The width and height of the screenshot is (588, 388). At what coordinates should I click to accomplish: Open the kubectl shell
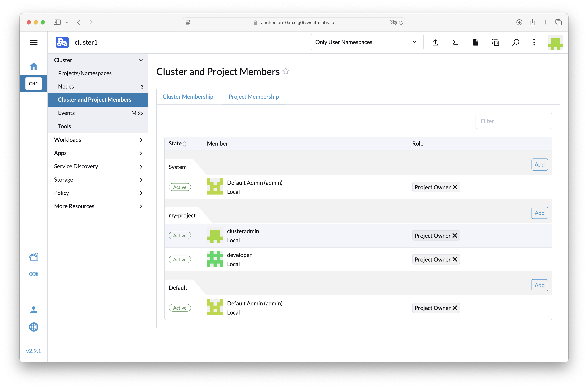[455, 42]
